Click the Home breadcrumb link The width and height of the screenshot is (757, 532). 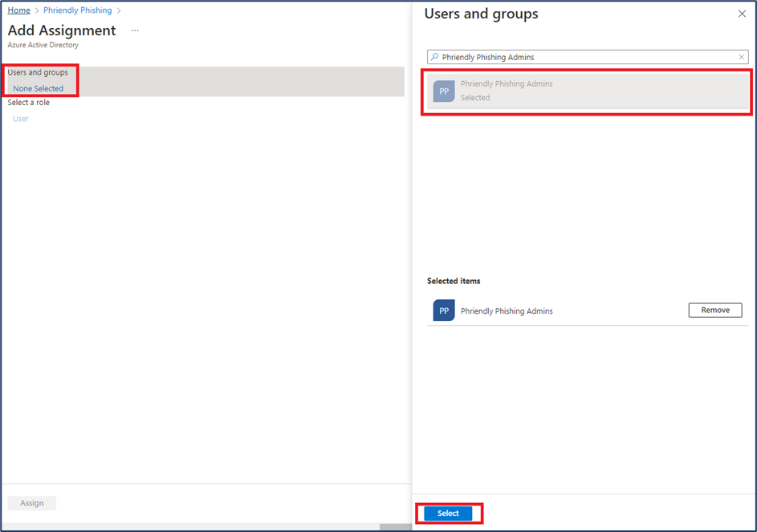[x=18, y=10]
